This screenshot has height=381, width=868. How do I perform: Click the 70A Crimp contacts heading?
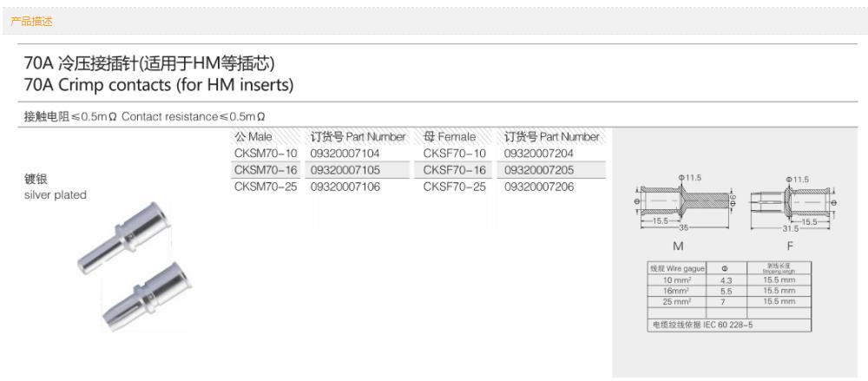point(159,85)
